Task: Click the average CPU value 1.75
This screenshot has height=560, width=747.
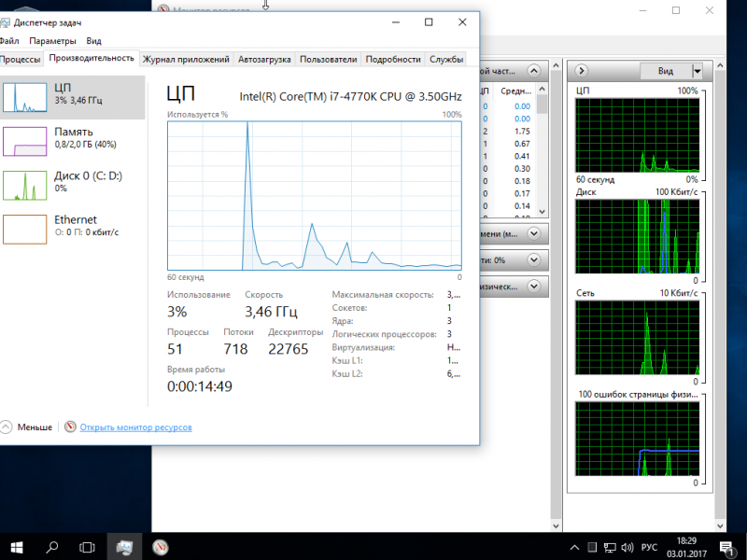Action: click(522, 132)
